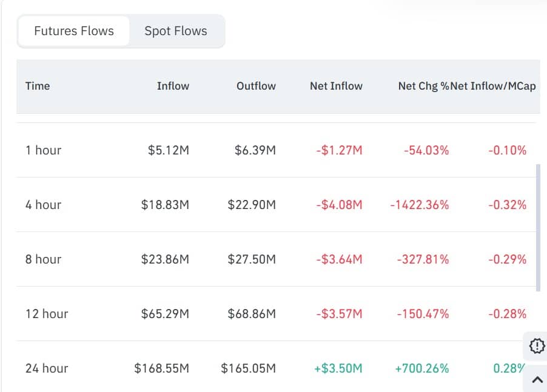Click the scroll-to-top chevron icon

(537, 380)
